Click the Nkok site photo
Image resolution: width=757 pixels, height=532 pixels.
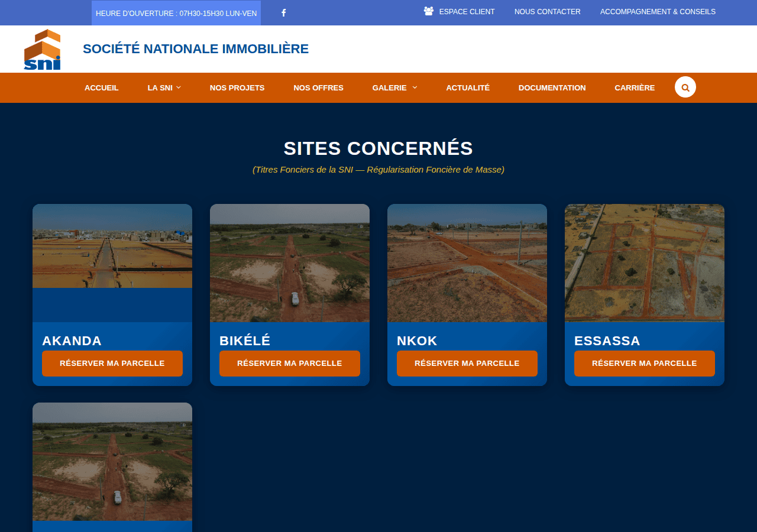coord(467,263)
